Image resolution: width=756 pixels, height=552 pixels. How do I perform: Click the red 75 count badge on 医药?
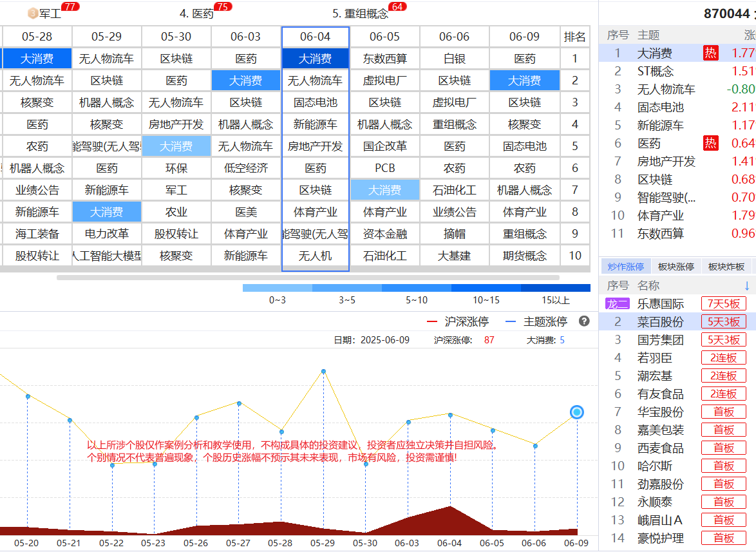click(x=223, y=6)
